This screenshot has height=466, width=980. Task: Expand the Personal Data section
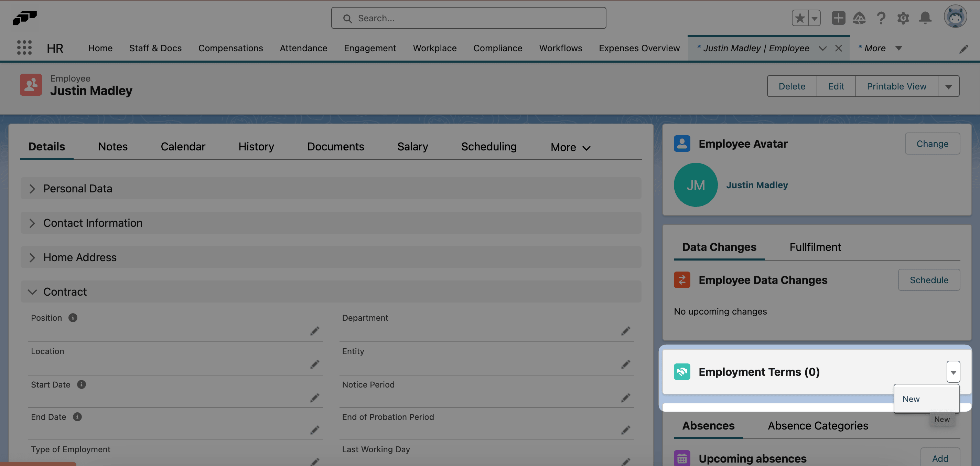[331, 188]
